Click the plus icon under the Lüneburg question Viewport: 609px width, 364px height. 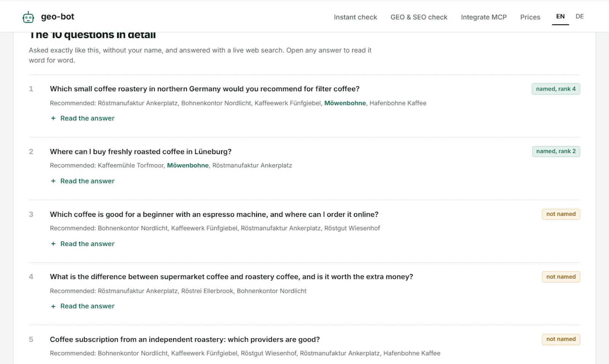53,181
